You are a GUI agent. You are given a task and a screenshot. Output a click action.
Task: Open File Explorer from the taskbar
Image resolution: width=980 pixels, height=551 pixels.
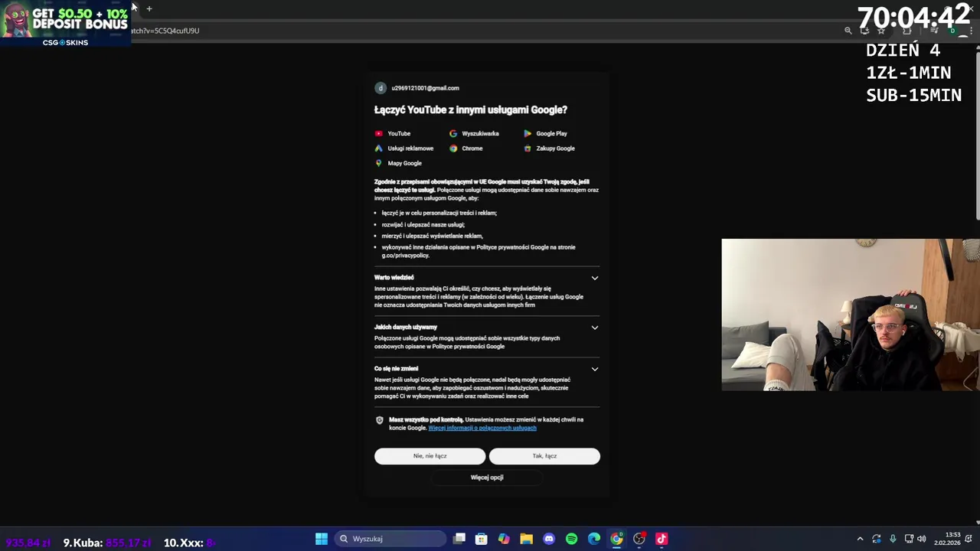tap(527, 539)
